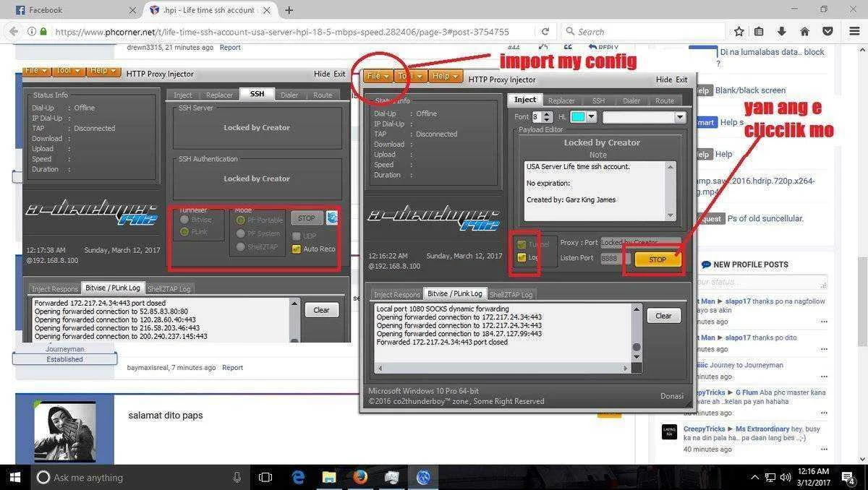Screen dimensions: 868x490
Task: Reload the page with the refresh icon
Action: click(x=545, y=31)
